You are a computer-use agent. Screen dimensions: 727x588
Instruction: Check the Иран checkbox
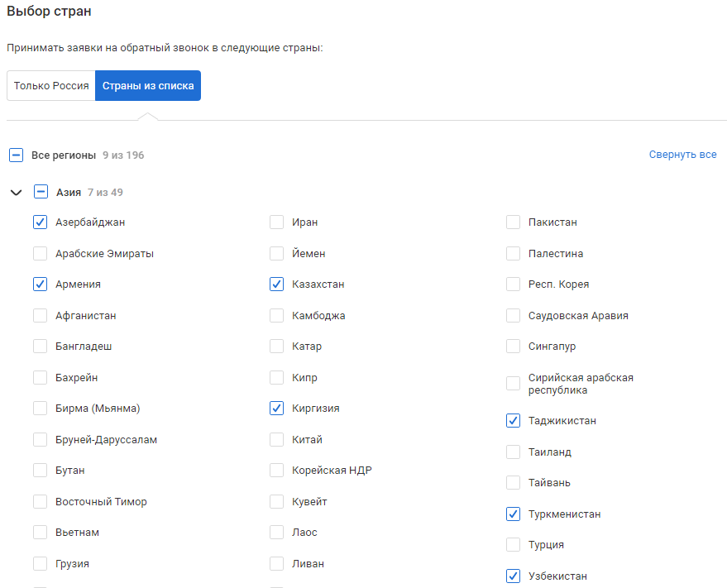click(x=277, y=222)
